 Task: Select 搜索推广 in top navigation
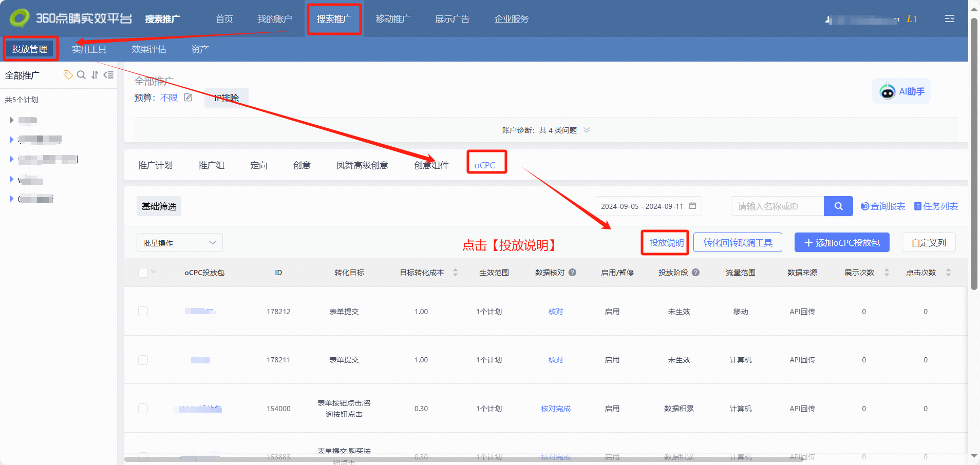[334, 19]
